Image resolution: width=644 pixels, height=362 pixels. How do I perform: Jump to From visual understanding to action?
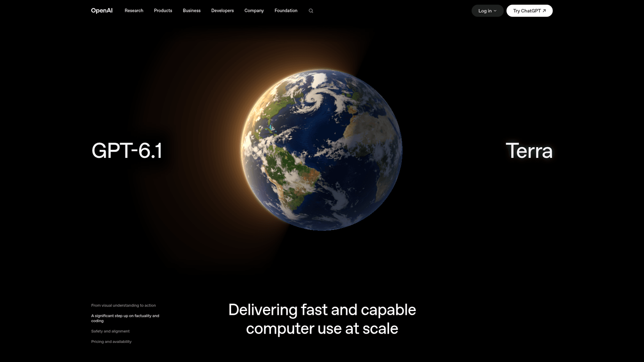(x=123, y=305)
